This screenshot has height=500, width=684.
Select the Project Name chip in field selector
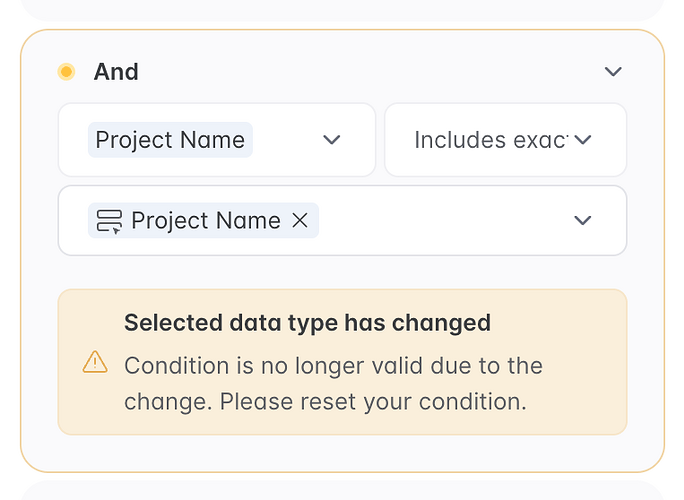pos(170,140)
